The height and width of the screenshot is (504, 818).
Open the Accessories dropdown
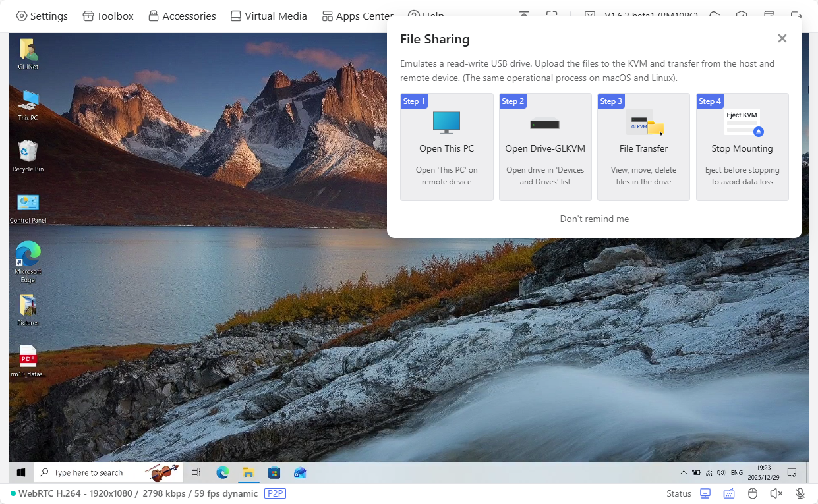click(182, 15)
